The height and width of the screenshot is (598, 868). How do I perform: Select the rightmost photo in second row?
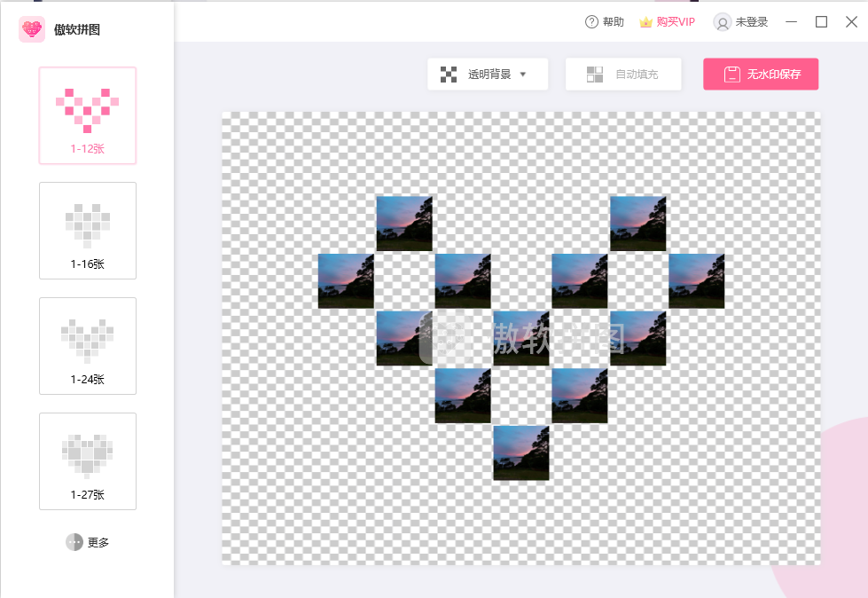coord(696,280)
